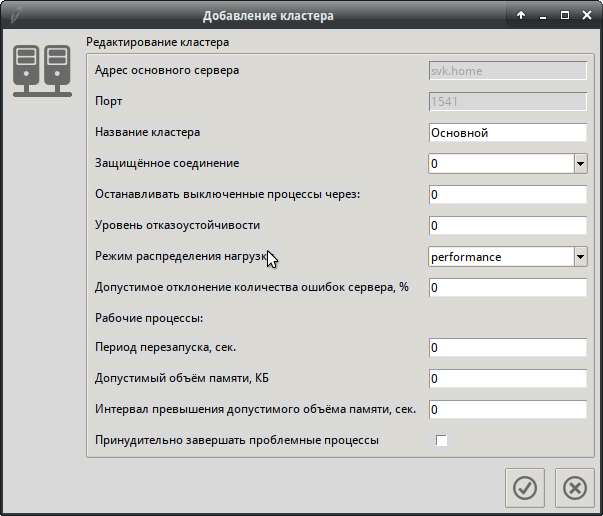Open the Режим распределения нагрузки dropdown arrow
Viewport: 603px width, 516px height.
tap(579, 257)
